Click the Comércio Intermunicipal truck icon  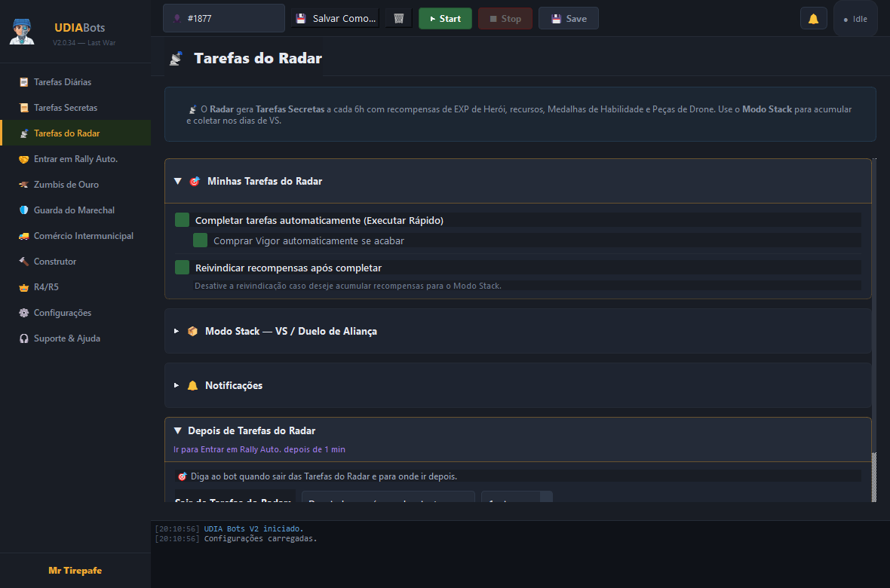24,236
